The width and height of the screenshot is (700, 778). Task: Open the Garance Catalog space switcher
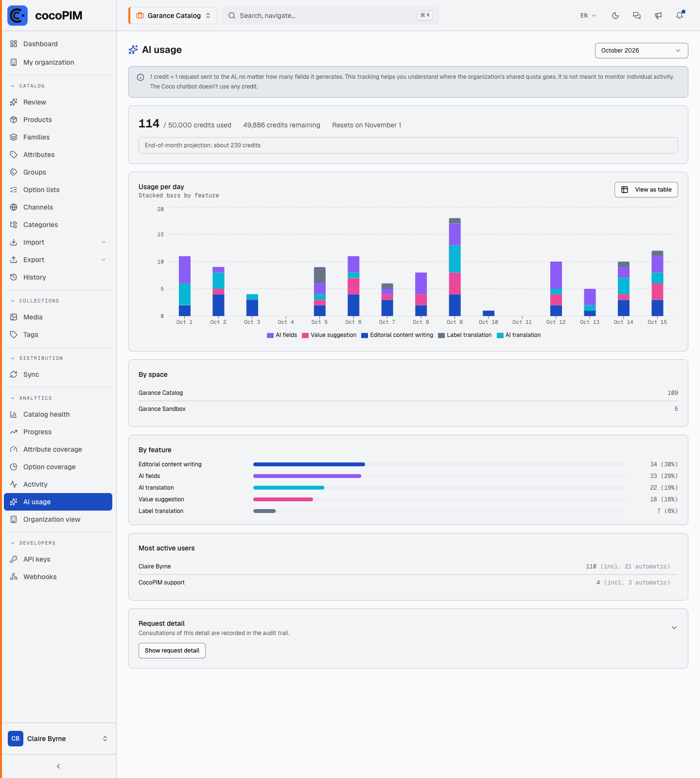[173, 16]
